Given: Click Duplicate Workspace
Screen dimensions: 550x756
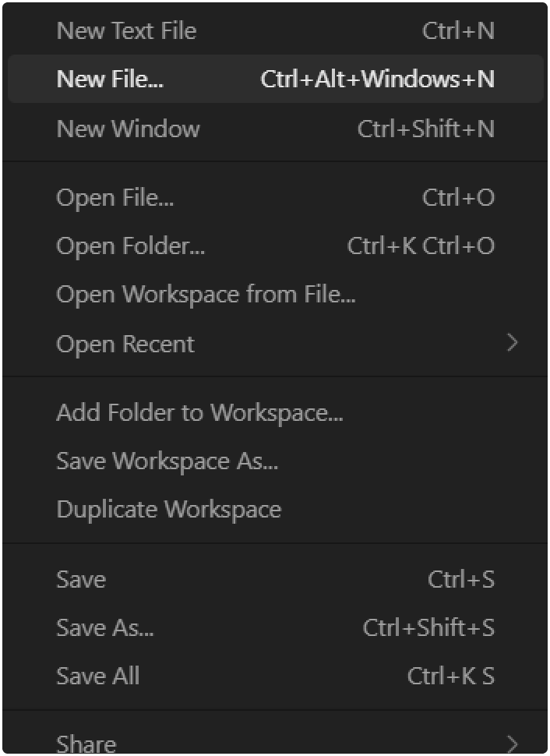Looking at the screenshot, I should tap(168, 508).
